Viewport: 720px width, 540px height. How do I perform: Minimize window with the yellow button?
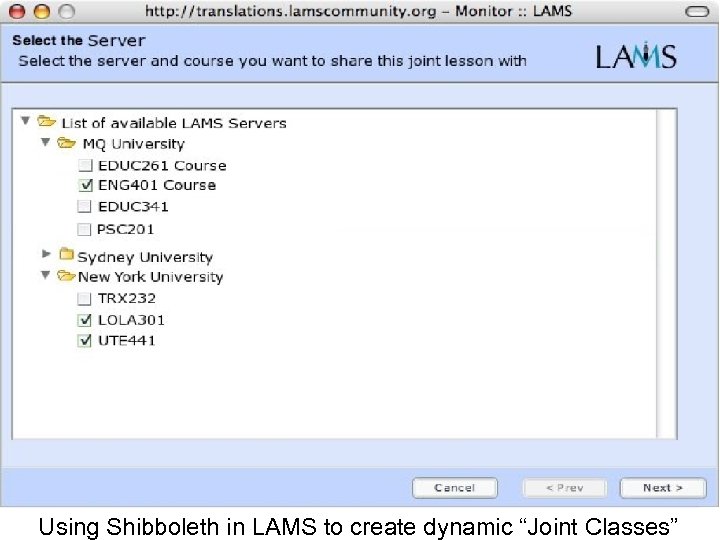42,11
